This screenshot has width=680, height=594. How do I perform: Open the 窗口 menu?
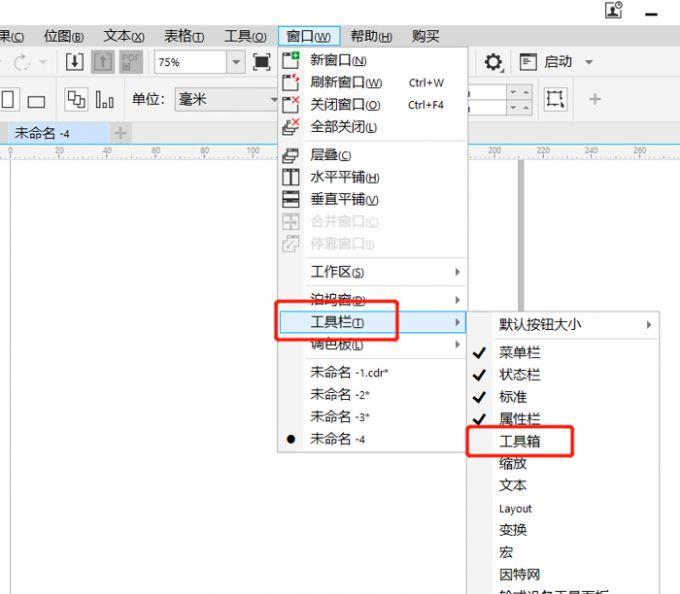tap(309, 36)
